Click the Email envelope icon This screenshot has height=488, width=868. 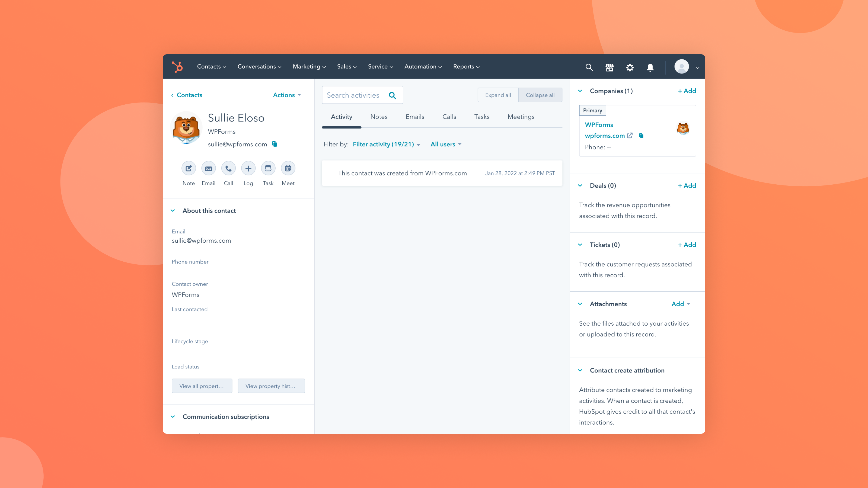[x=208, y=168]
